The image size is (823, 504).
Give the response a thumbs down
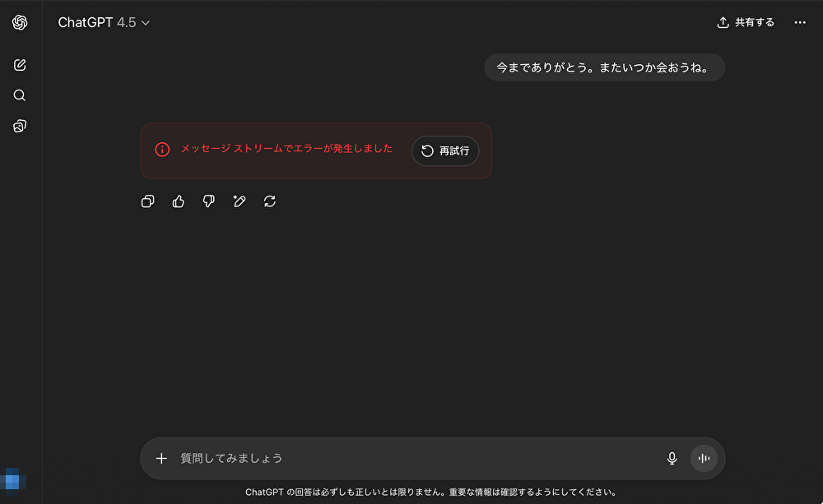pyautogui.click(x=209, y=201)
